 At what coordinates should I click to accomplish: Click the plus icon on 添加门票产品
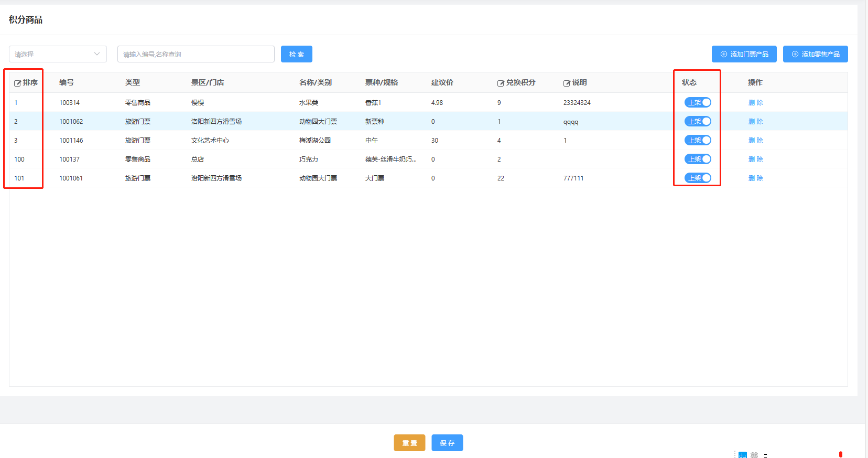(724, 54)
